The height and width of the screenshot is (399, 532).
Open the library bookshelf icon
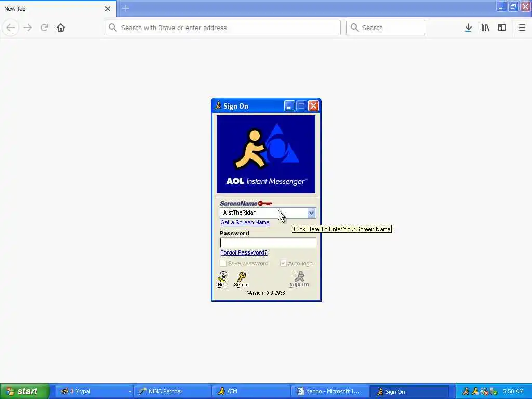point(485,28)
